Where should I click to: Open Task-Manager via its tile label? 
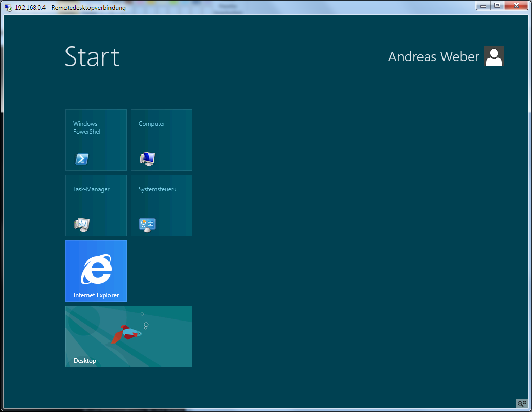tap(92, 189)
